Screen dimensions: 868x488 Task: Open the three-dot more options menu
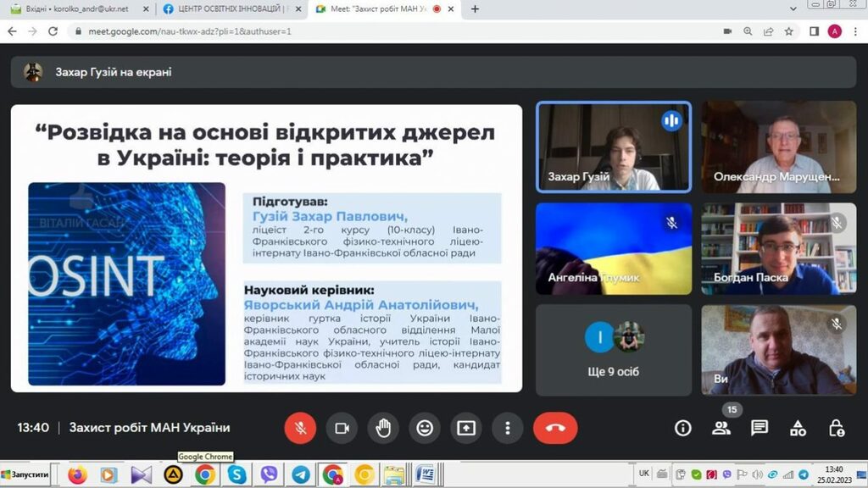(x=507, y=428)
